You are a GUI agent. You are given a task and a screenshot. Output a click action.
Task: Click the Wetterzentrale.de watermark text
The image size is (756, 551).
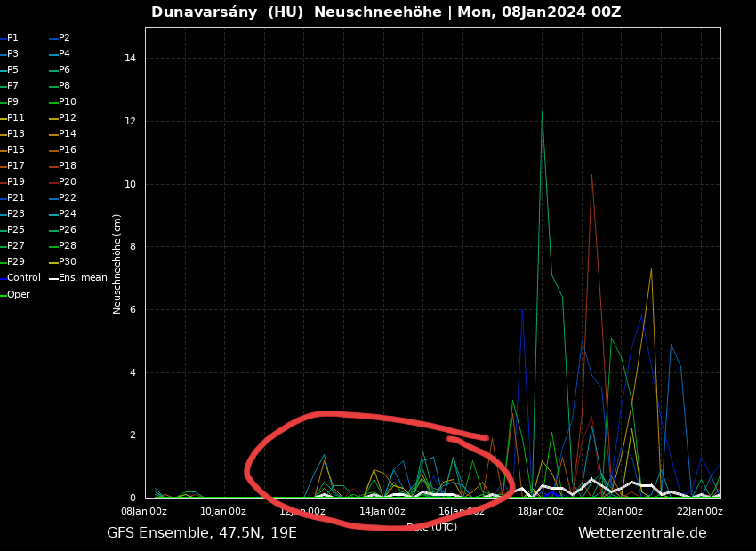click(x=642, y=533)
